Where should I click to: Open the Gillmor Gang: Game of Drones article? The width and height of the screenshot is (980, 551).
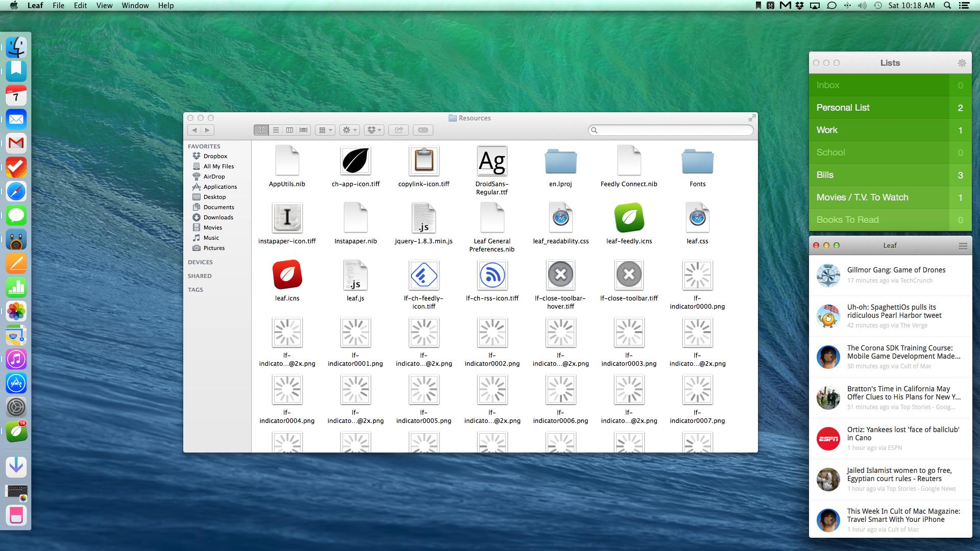coord(896,270)
